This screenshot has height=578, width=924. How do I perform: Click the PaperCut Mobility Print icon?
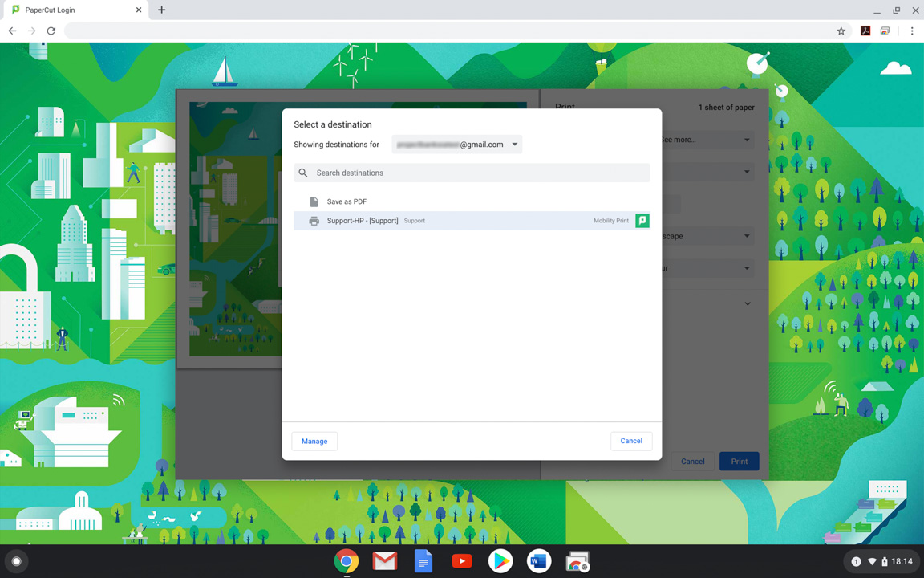point(642,221)
